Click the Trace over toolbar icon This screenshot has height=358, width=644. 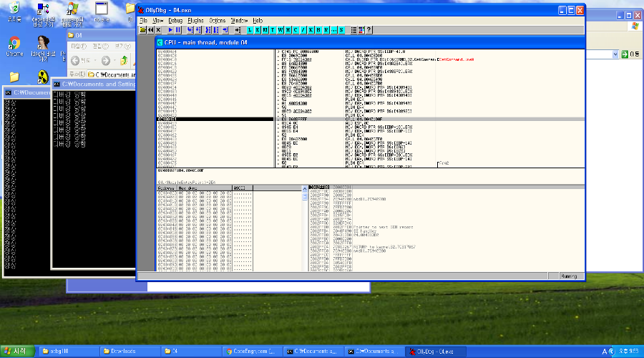216,30
